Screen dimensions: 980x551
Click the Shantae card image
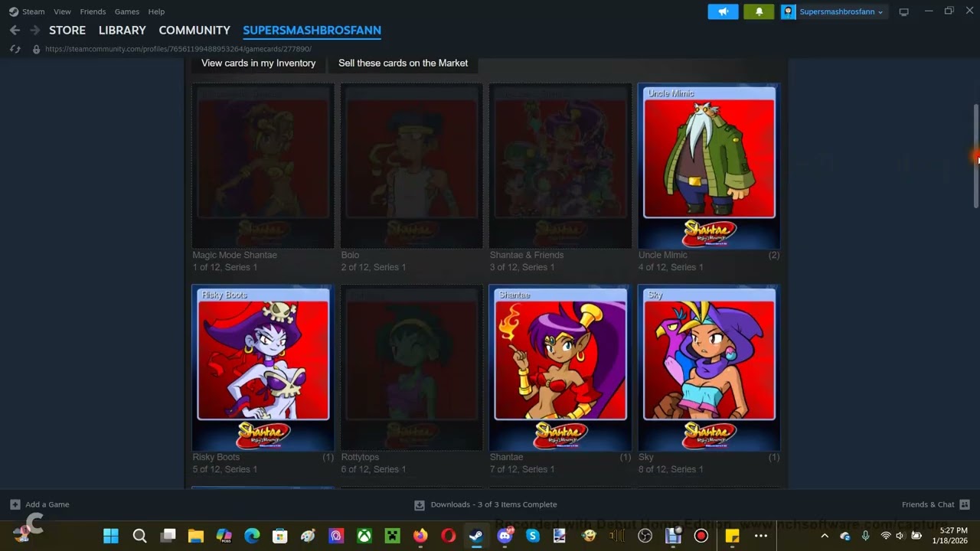[x=560, y=367]
